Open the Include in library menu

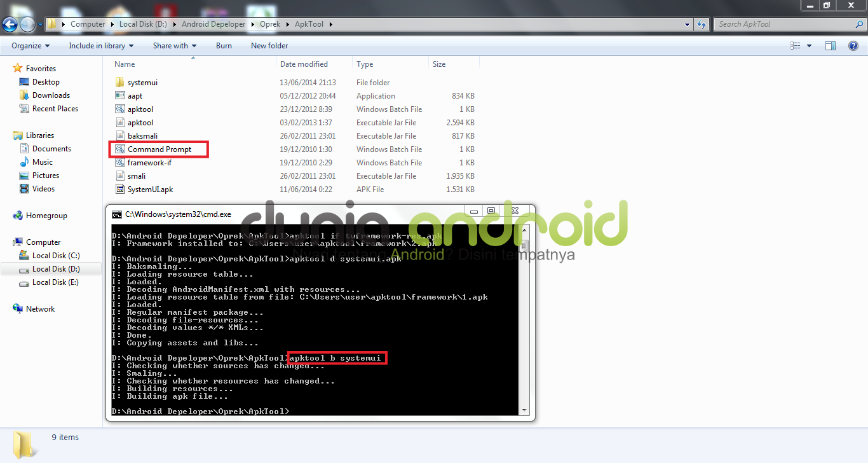[100, 45]
